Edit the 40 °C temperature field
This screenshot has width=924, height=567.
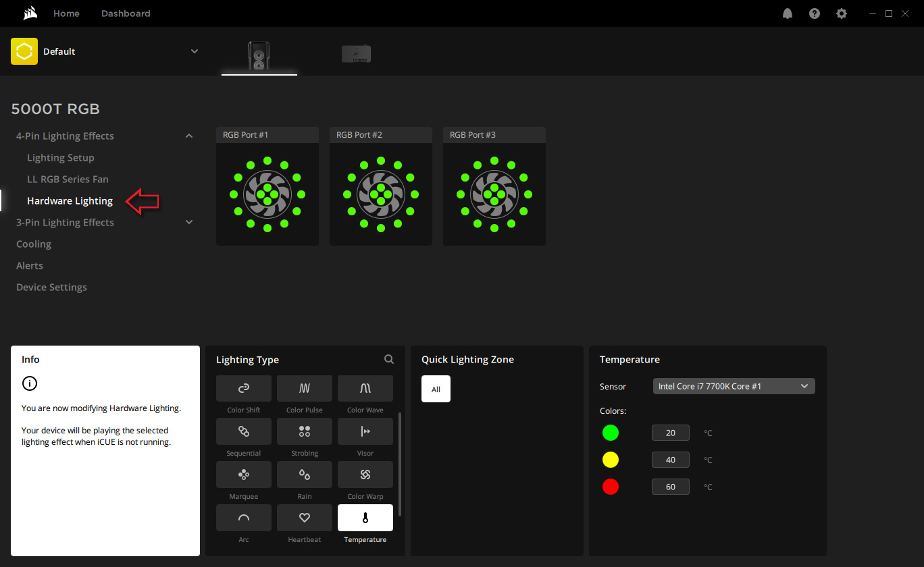tap(671, 460)
